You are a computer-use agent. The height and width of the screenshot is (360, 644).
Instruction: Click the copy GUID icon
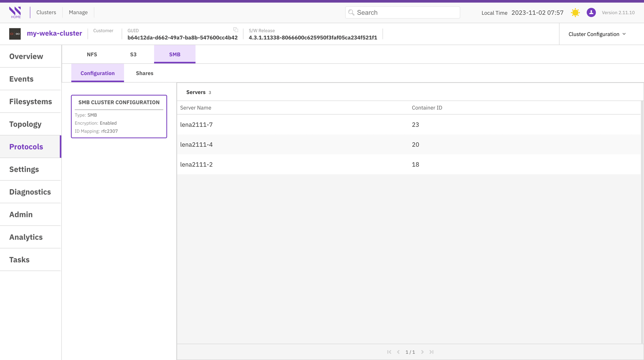(x=236, y=30)
